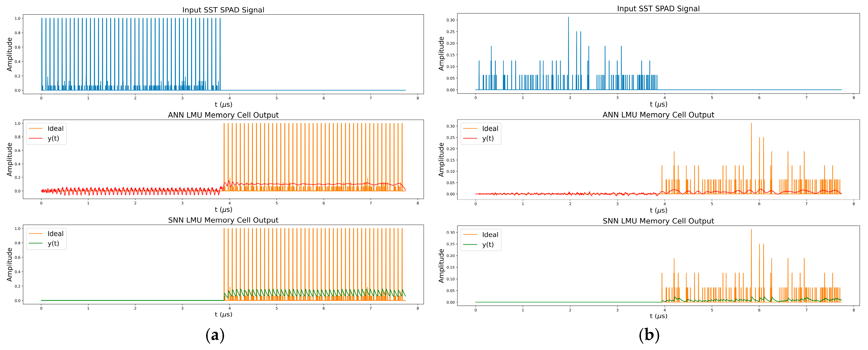Click the green y(t) swatch in the left SNN legend
This screenshot has width=868, height=350.
tap(36, 243)
